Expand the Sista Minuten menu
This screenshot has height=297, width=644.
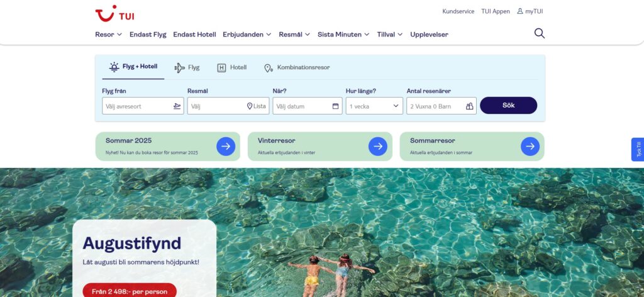[343, 35]
